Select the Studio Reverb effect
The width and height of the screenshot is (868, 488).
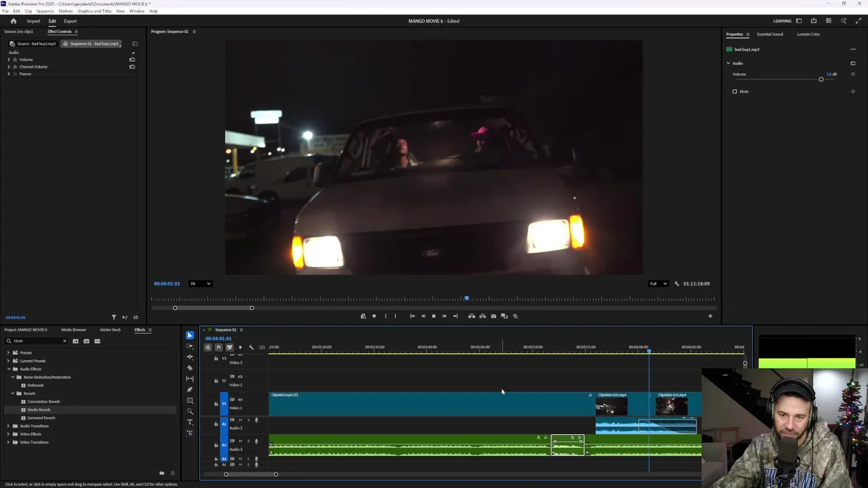39,409
